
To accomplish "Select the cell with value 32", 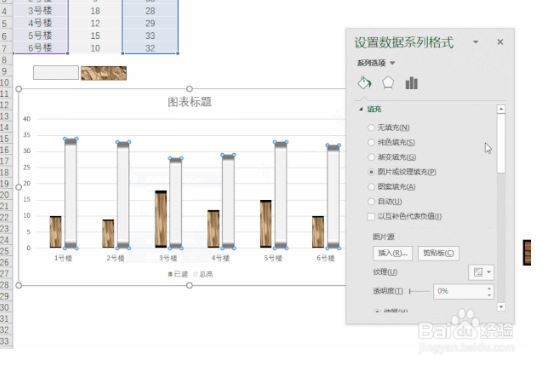I will (x=150, y=48).
